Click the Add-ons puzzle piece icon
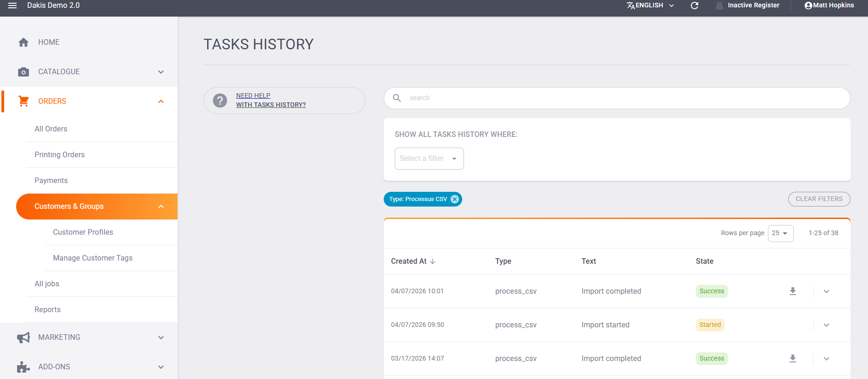This screenshot has width=868, height=379. click(24, 367)
